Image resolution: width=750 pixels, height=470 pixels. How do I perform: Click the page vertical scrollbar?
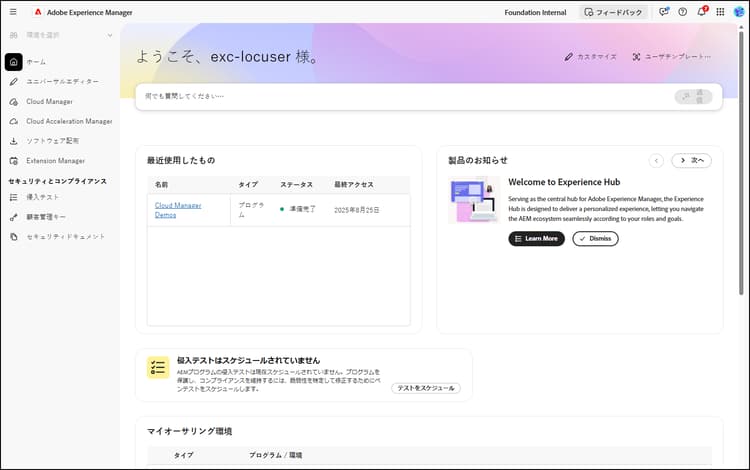point(741,163)
